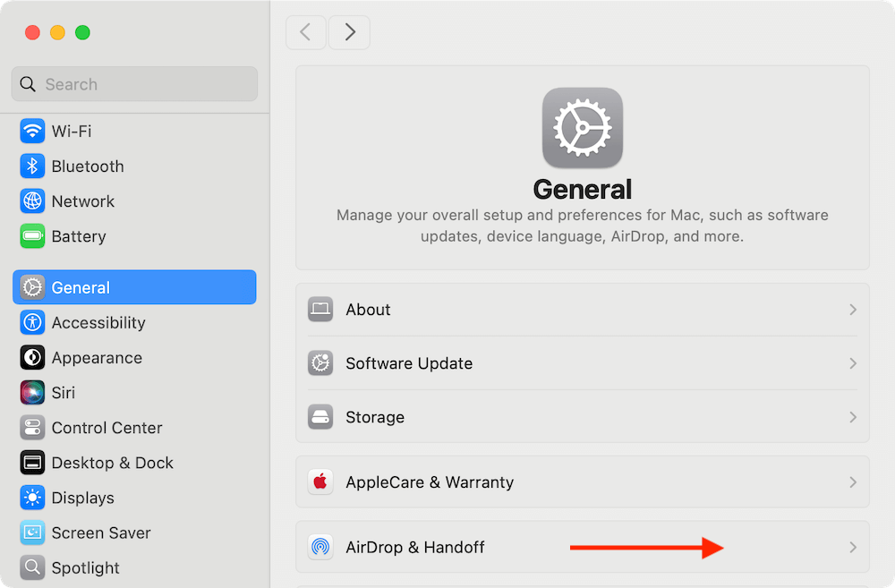
Task: Open Storage via its disclosure chevron
Action: pyautogui.click(x=852, y=416)
